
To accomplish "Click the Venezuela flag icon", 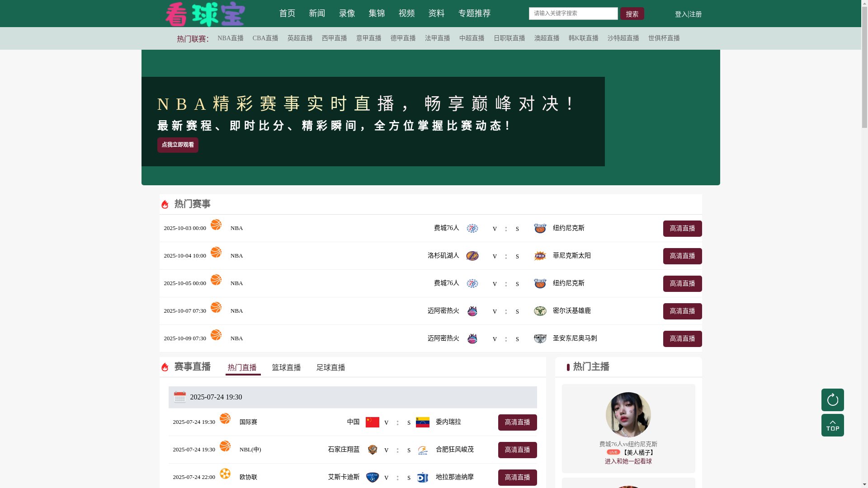I will (x=423, y=422).
